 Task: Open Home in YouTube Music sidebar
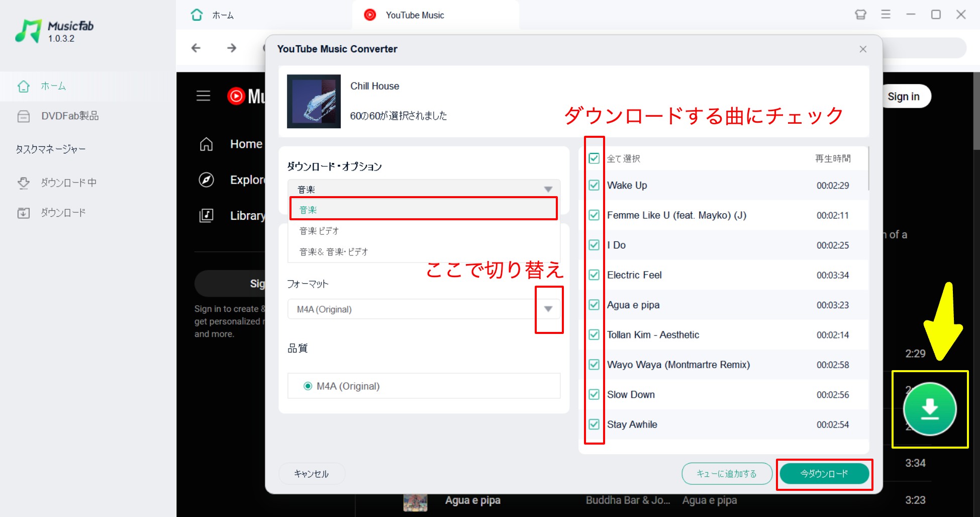point(246,144)
